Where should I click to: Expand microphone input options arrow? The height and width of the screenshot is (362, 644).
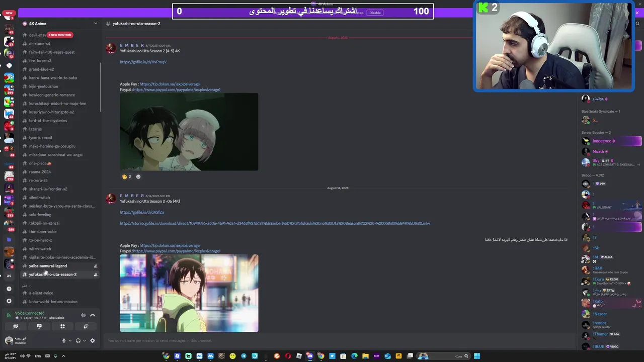[x=70, y=341]
